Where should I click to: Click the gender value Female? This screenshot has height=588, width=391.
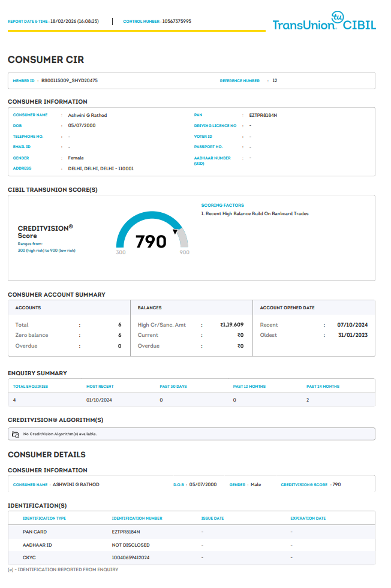[x=76, y=158]
